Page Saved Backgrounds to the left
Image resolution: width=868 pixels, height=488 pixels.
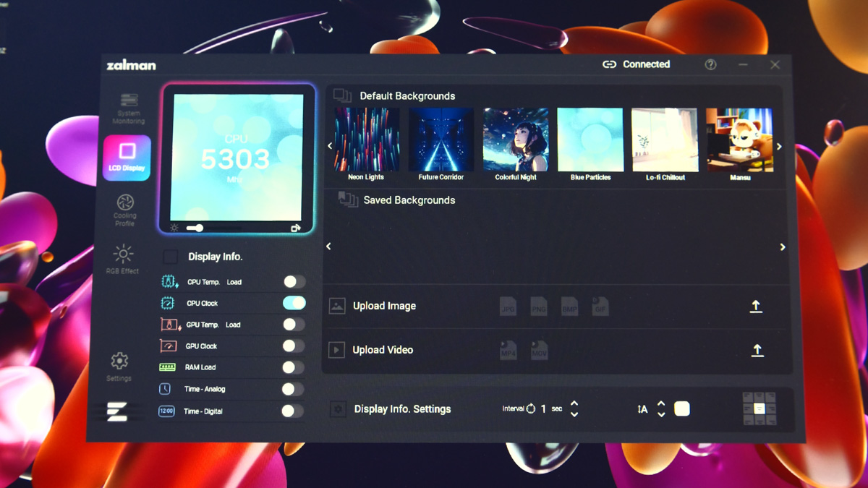(x=328, y=247)
